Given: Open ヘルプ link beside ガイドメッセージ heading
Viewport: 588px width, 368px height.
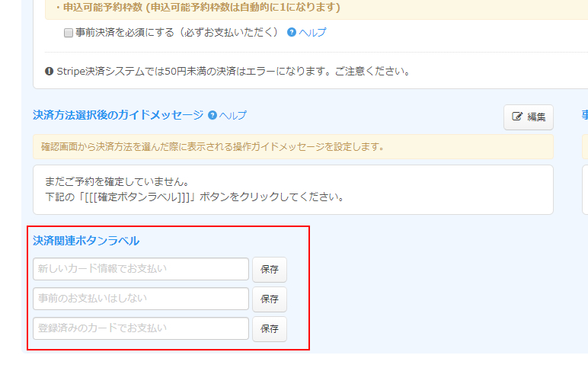Looking at the screenshot, I should (233, 116).
